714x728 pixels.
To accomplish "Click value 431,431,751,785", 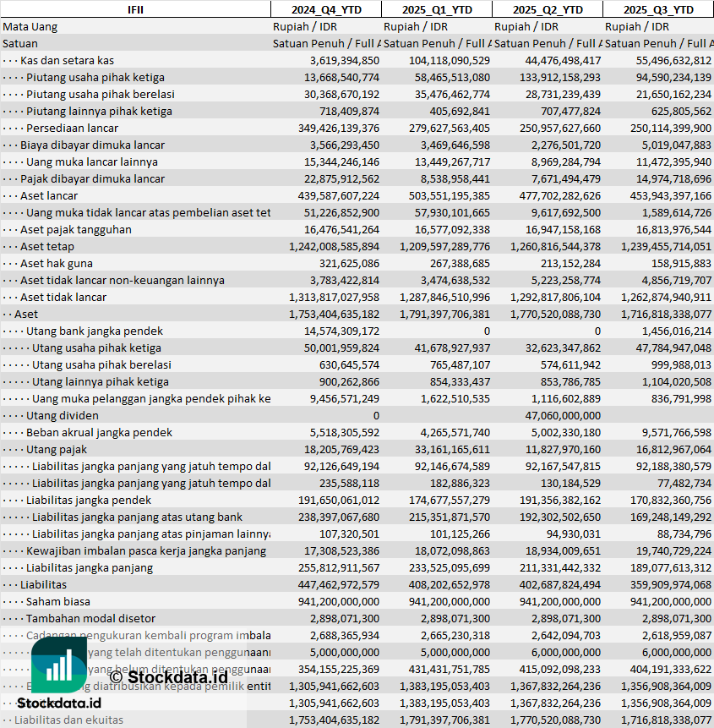I will [x=449, y=670].
